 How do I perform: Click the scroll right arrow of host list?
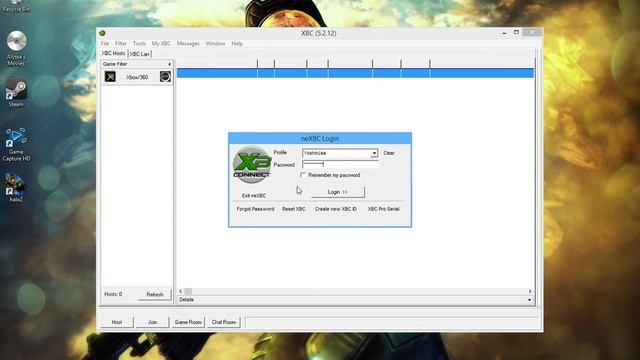(530, 291)
